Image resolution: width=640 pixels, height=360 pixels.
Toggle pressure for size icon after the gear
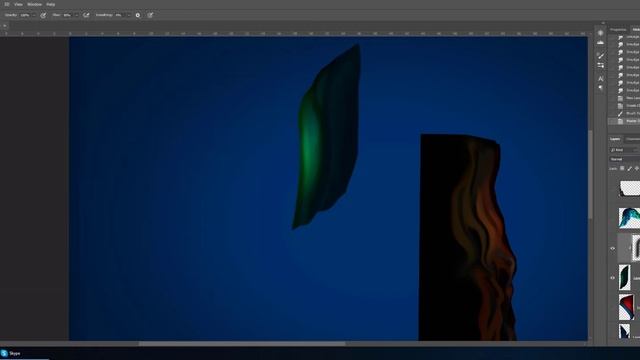[150, 15]
